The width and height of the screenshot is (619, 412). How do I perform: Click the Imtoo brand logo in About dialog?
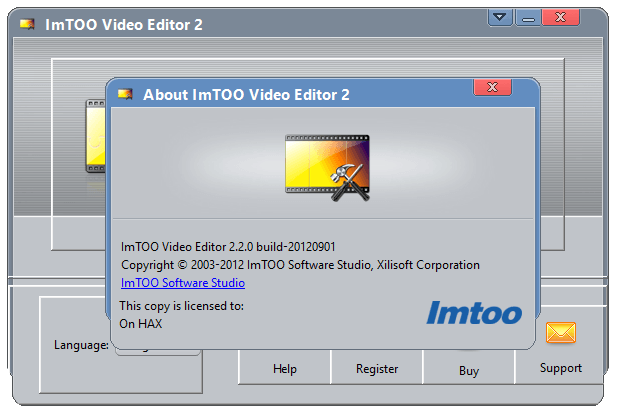474,313
